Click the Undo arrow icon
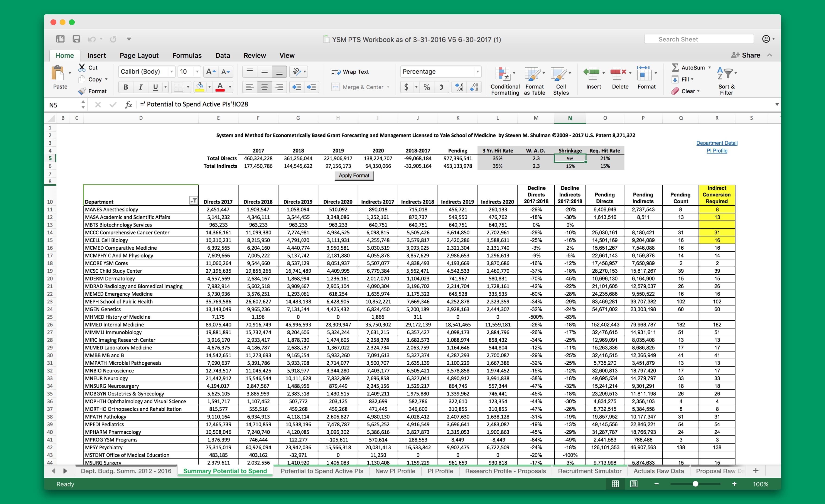This screenshot has width=825, height=504. pyautogui.click(x=91, y=39)
